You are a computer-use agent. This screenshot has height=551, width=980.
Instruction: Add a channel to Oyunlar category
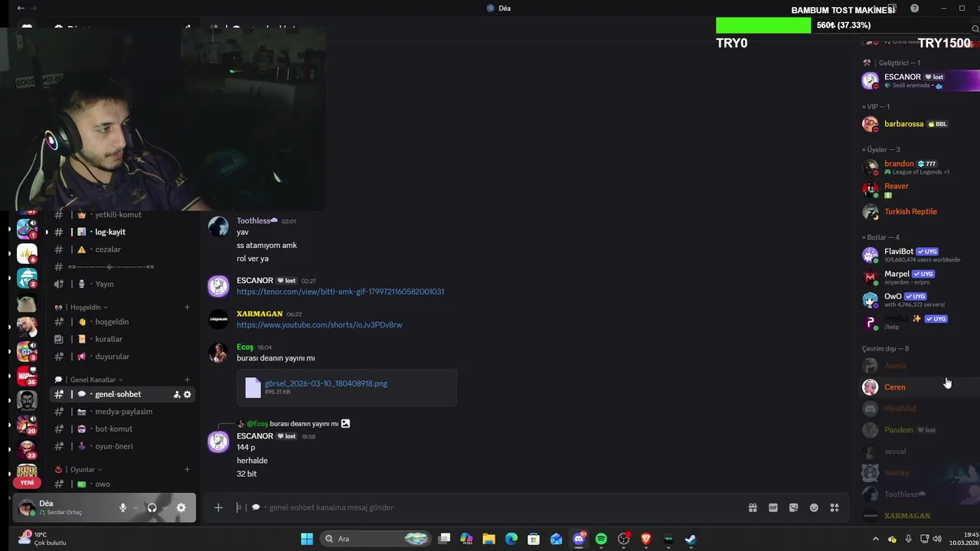[187, 470]
